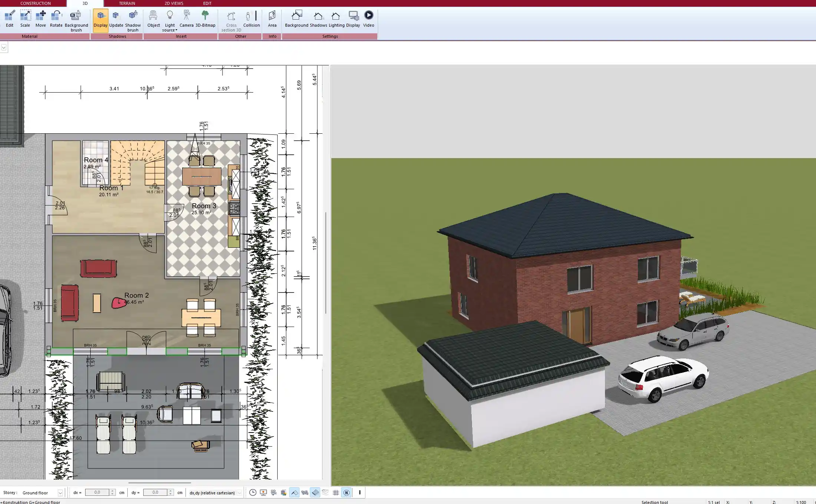816x504 pixels.
Task: Switch to the TERRAIN ribbon tab
Action: point(127,3)
